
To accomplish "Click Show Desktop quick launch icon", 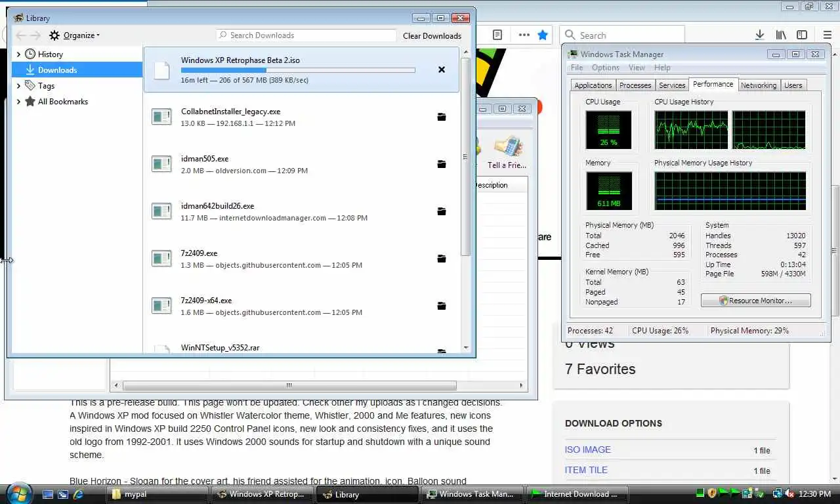I will (x=48, y=494).
